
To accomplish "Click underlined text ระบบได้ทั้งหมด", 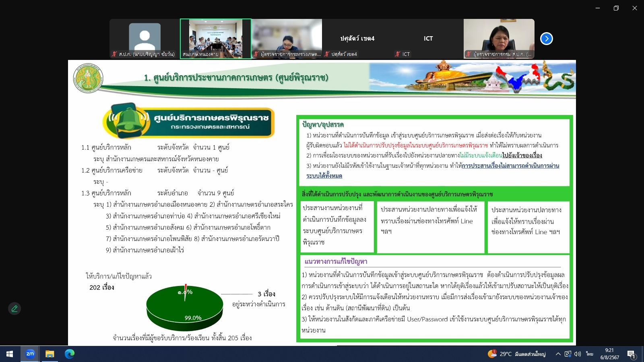I will click(x=324, y=176).
